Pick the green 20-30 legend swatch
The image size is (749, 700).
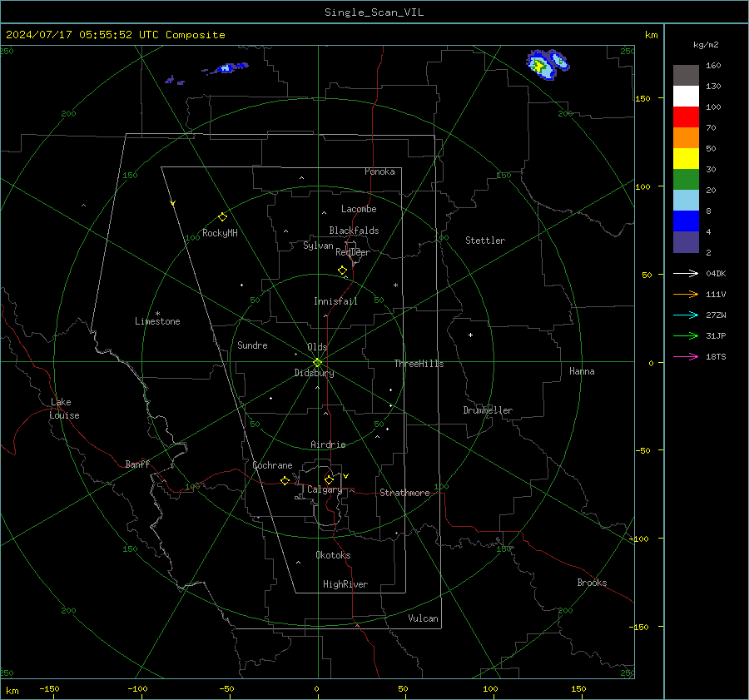point(686,180)
